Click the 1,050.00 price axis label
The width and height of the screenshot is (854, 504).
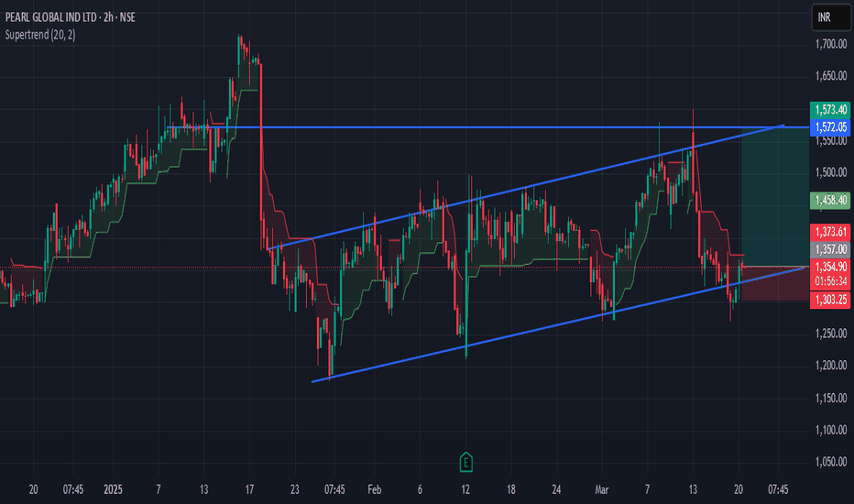[830, 462]
